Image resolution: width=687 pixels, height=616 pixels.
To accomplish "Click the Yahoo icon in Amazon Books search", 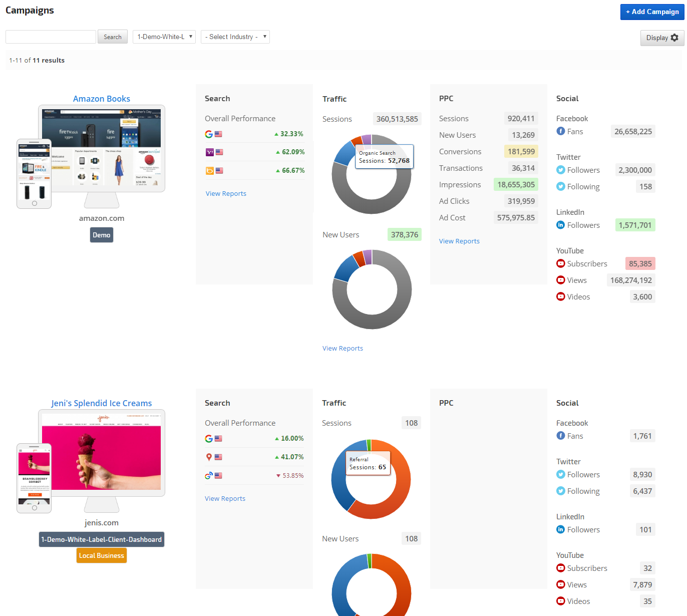I will [209, 152].
